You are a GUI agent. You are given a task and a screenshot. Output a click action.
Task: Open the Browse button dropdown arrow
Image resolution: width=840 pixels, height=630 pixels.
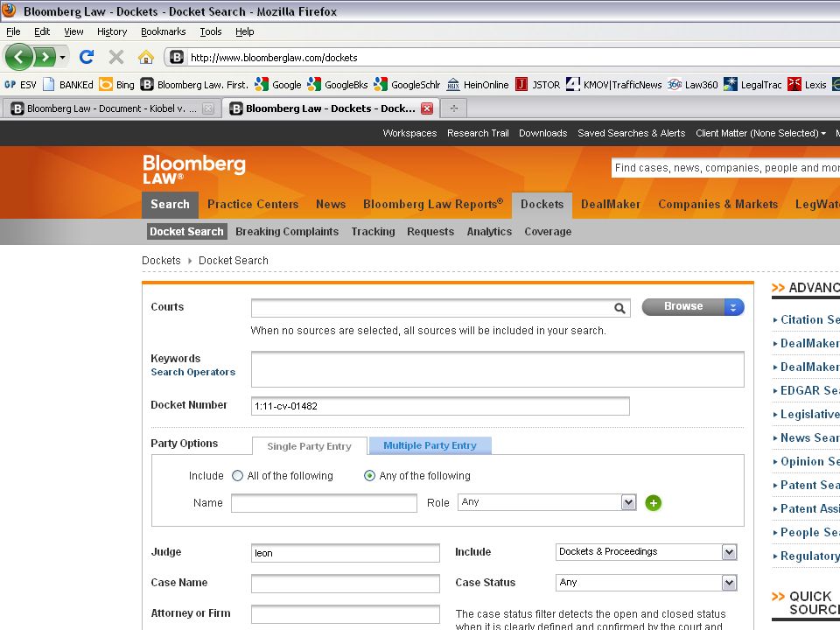734,307
